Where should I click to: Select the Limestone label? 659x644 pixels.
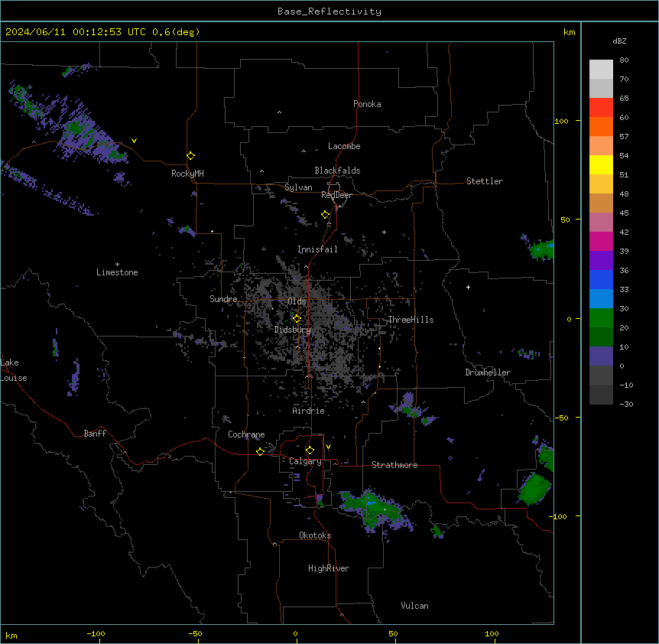117,272
